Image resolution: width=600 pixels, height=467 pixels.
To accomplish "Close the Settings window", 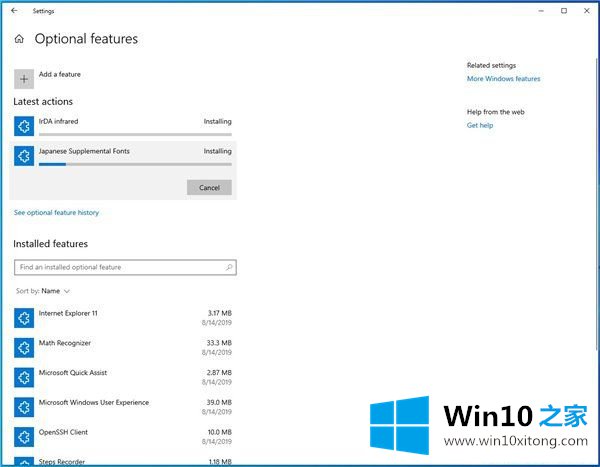I will click(587, 11).
